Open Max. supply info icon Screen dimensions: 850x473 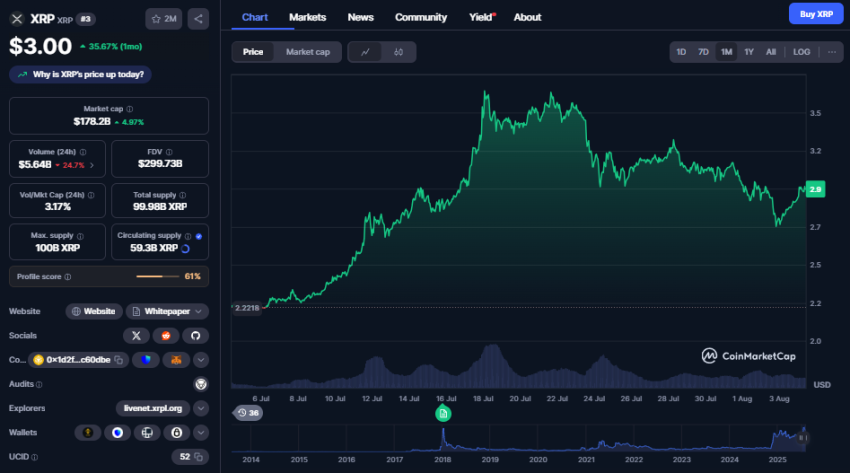pyautogui.click(x=80, y=236)
